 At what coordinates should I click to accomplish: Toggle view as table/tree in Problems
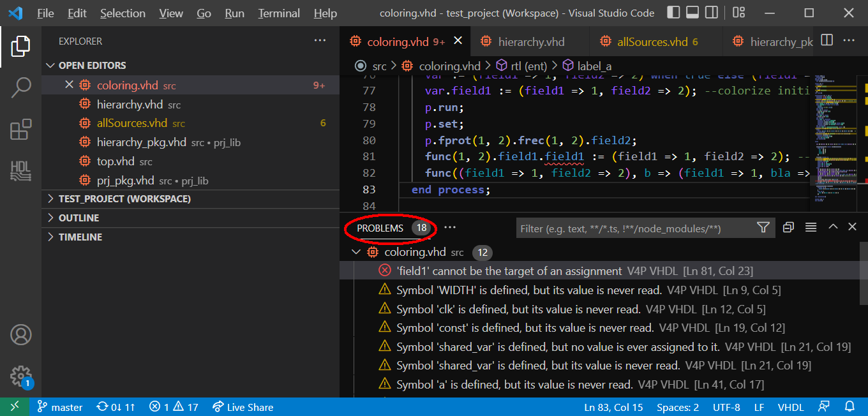tap(811, 227)
